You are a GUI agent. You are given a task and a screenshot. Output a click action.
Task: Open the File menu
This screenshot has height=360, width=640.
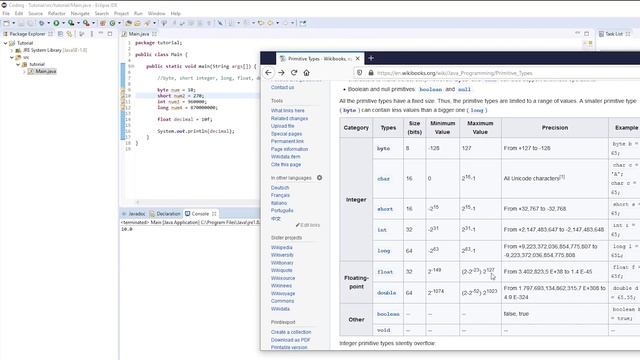pos(6,13)
